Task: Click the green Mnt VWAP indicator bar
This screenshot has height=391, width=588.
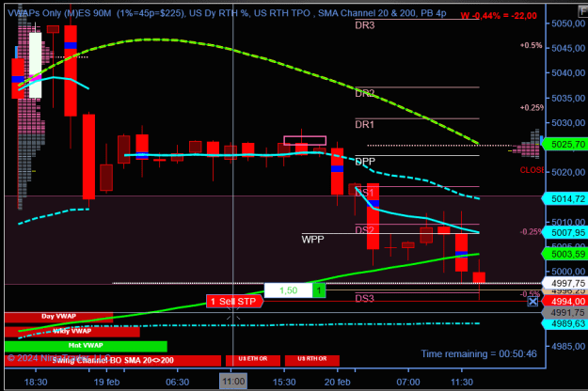Action: [86, 346]
